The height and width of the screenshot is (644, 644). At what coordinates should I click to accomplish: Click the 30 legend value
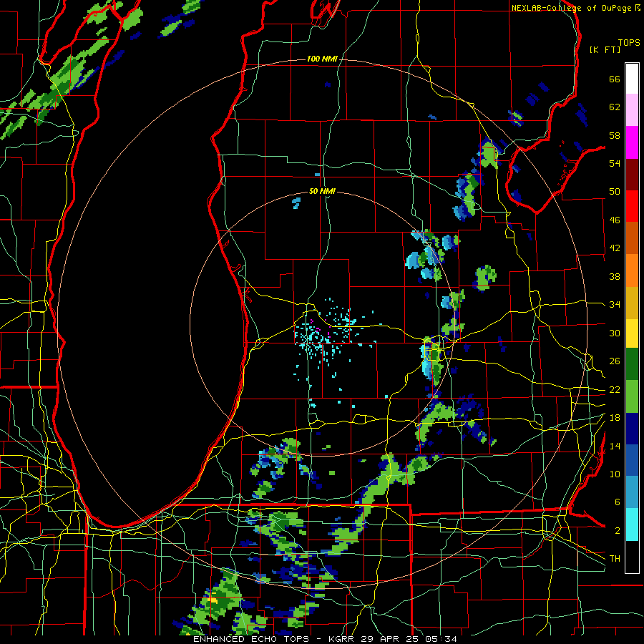[615, 333]
